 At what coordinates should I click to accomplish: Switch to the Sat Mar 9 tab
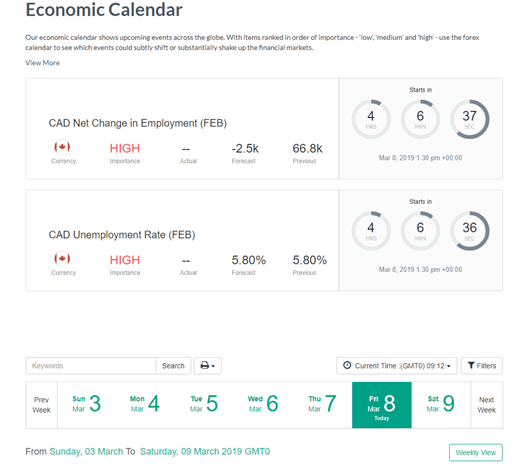pyautogui.click(x=441, y=405)
